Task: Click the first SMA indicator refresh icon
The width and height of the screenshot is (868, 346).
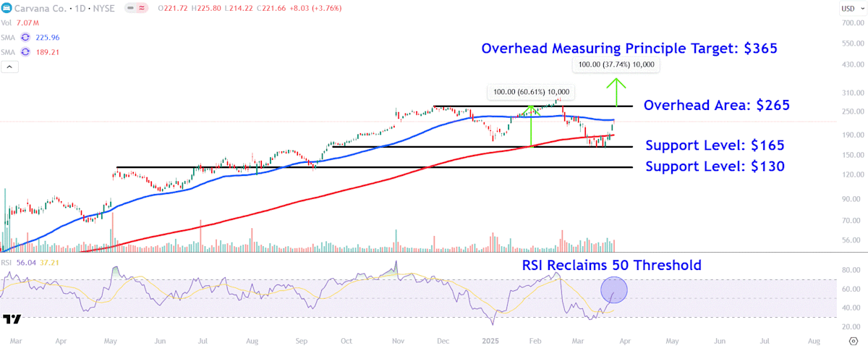Action: coord(25,37)
